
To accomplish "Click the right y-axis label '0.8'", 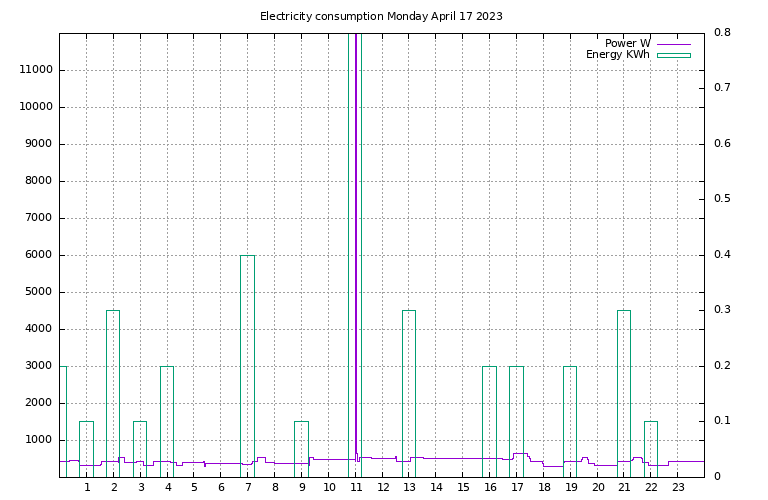I will tap(722, 33).
